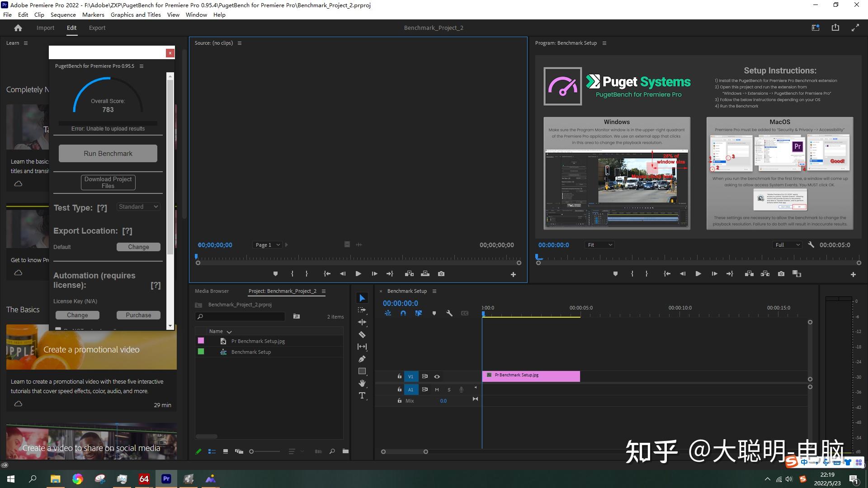The width and height of the screenshot is (868, 488).
Task: Open the Sequence menu
Action: click(63, 14)
